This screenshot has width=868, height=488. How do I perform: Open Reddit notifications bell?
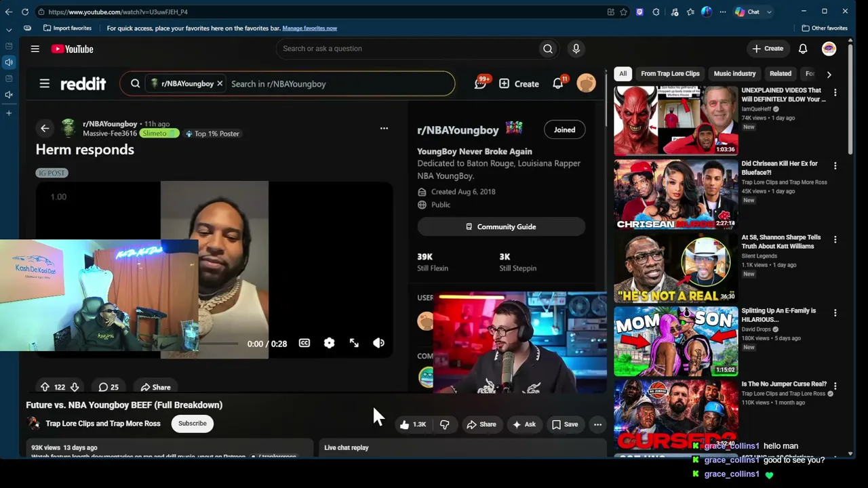(558, 83)
